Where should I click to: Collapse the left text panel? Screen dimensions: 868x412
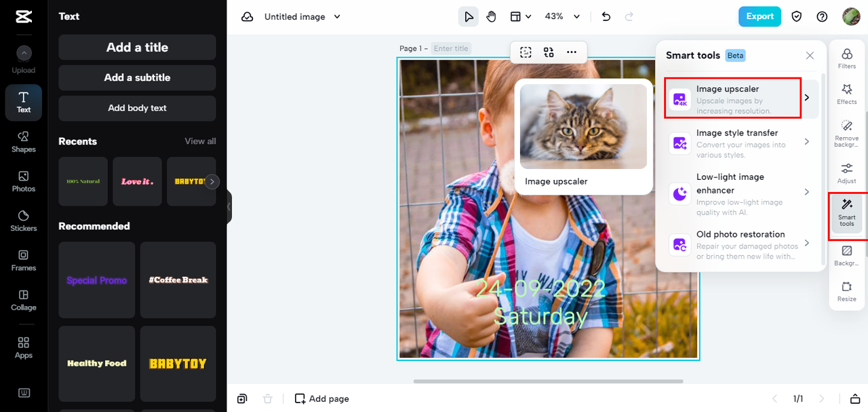[x=229, y=206]
